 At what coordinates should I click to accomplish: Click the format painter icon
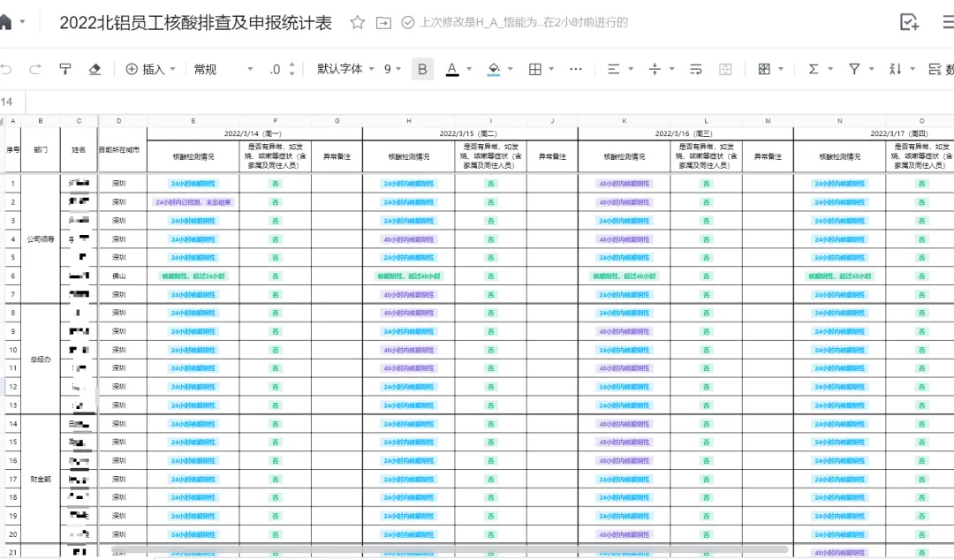(64, 69)
